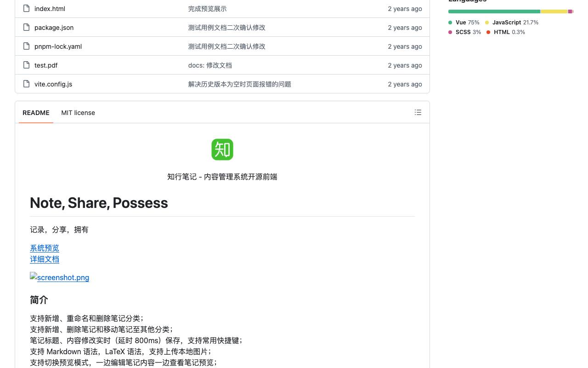Click the 2 years ago timestamp for vite.config.js
Viewport: 588px width, 368px height.
405,84
